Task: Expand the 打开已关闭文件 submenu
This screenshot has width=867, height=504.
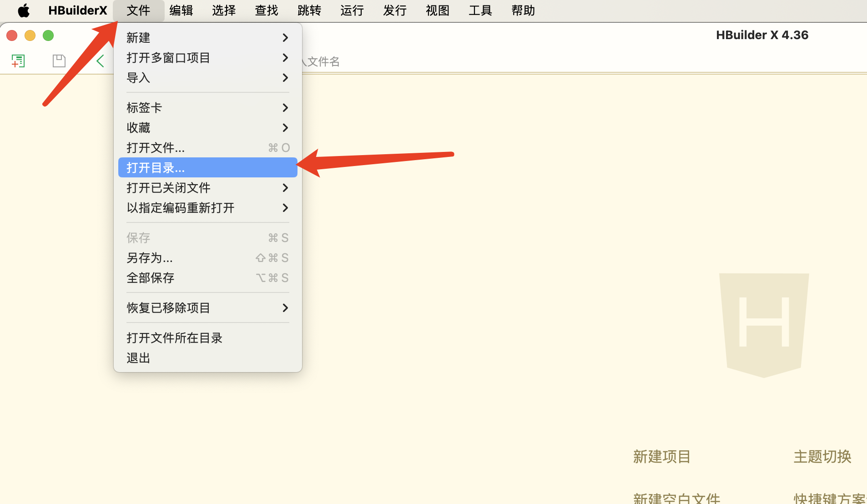Action: pyautogui.click(x=208, y=188)
